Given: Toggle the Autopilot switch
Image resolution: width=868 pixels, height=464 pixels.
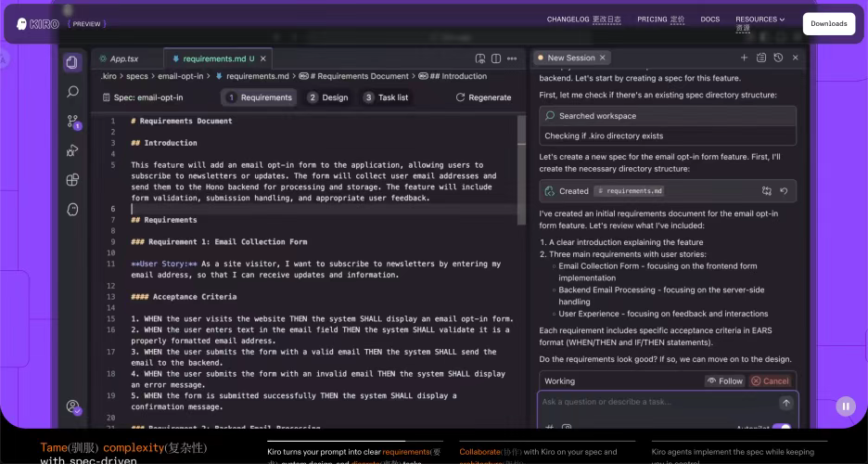Looking at the screenshot, I should click(x=781, y=428).
